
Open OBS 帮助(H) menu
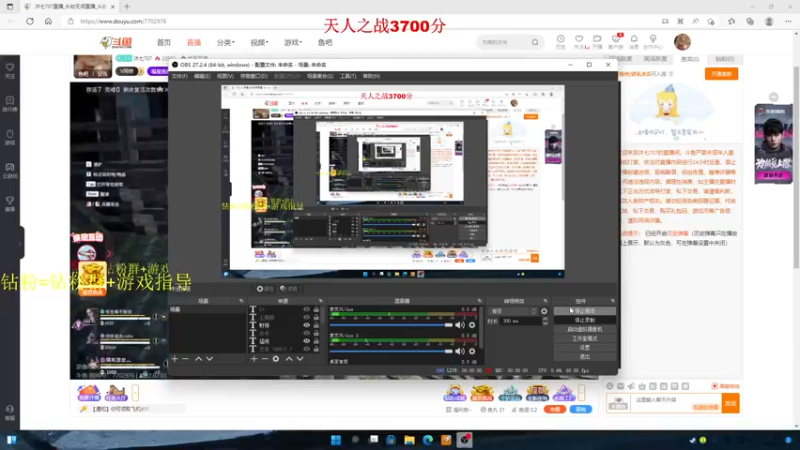pos(371,76)
